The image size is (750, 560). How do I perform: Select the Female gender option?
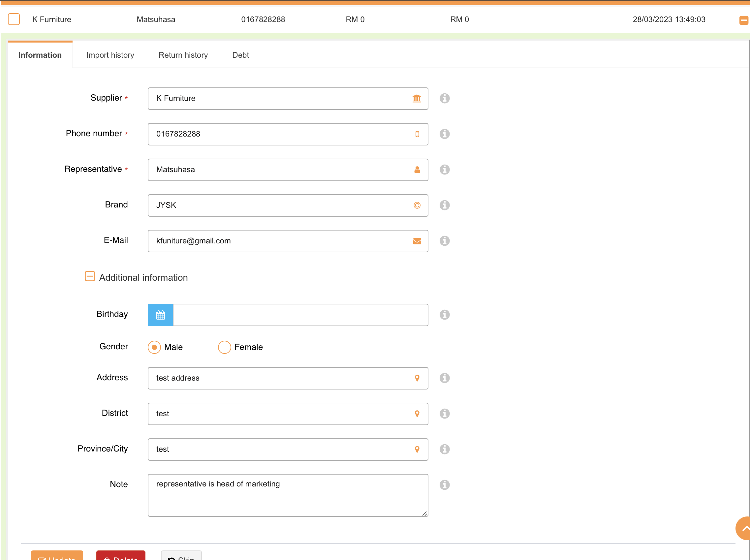[224, 347]
